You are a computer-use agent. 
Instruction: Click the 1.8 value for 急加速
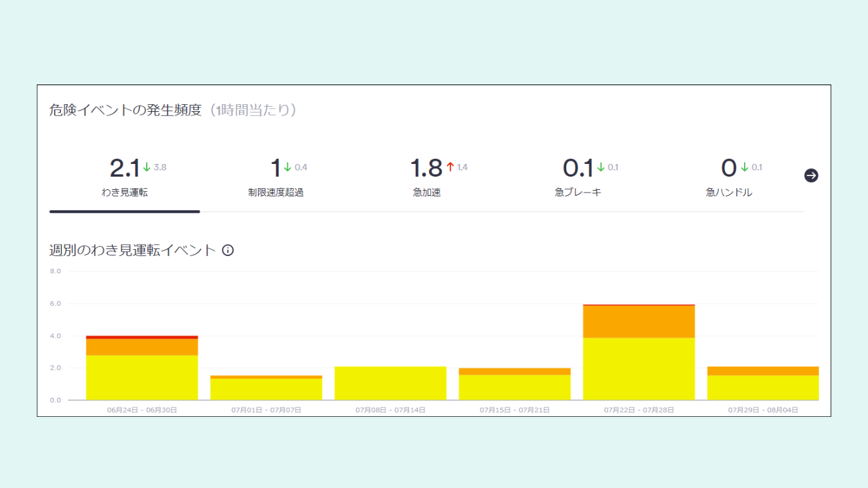pyautogui.click(x=426, y=168)
